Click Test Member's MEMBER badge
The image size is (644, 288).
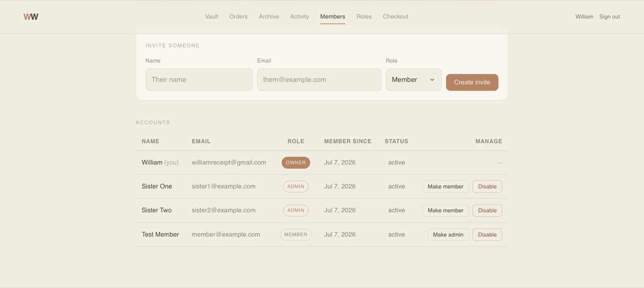coord(296,235)
